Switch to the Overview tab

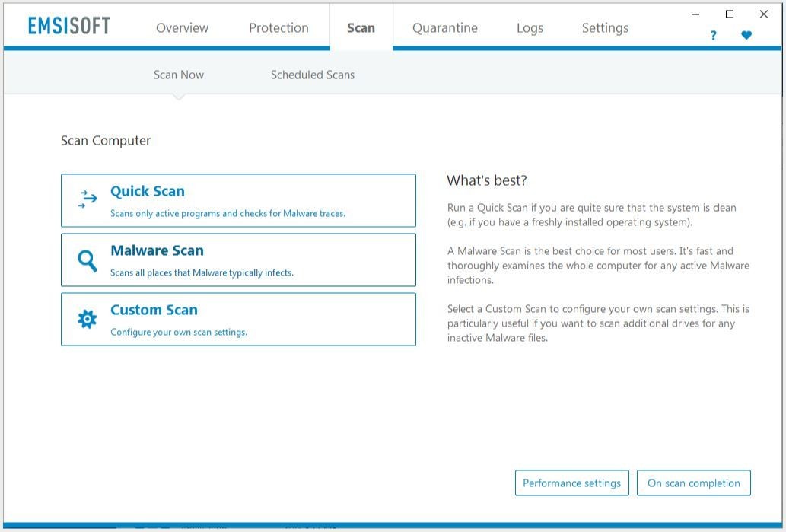[182, 28]
